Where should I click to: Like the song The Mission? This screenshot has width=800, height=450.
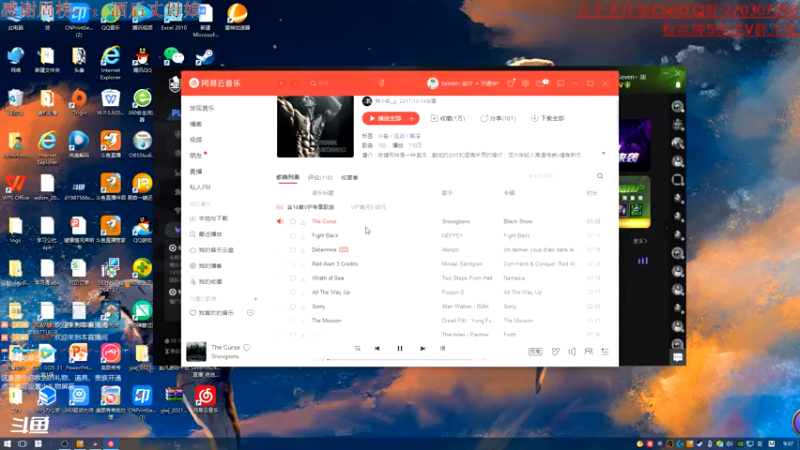click(293, 321)
